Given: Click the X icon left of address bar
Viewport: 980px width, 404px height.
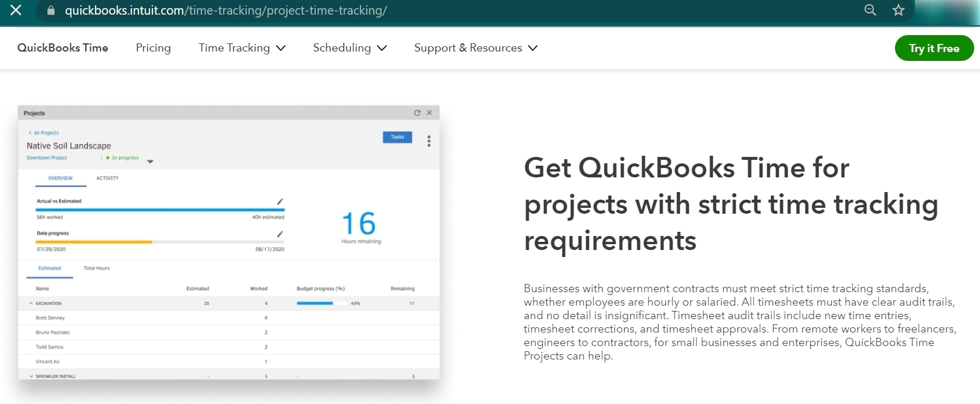Looking at the screenshot, I should click(x=16, y=10).
